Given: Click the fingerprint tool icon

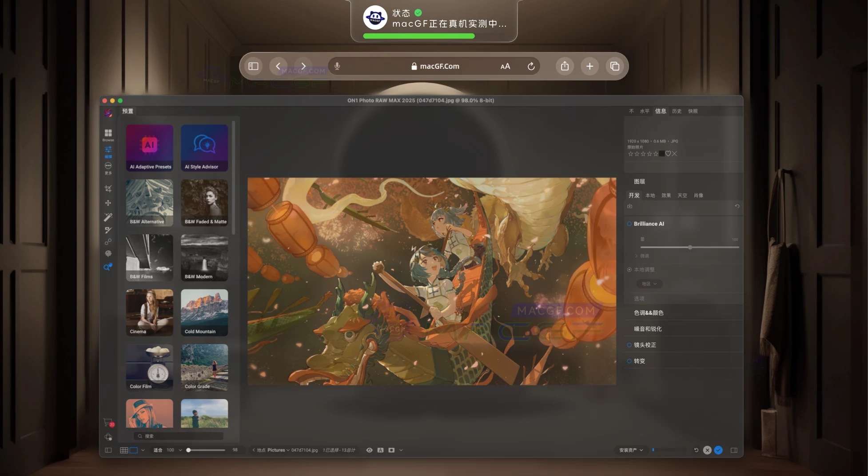Looking at the screenshot, I should (108, 254).
